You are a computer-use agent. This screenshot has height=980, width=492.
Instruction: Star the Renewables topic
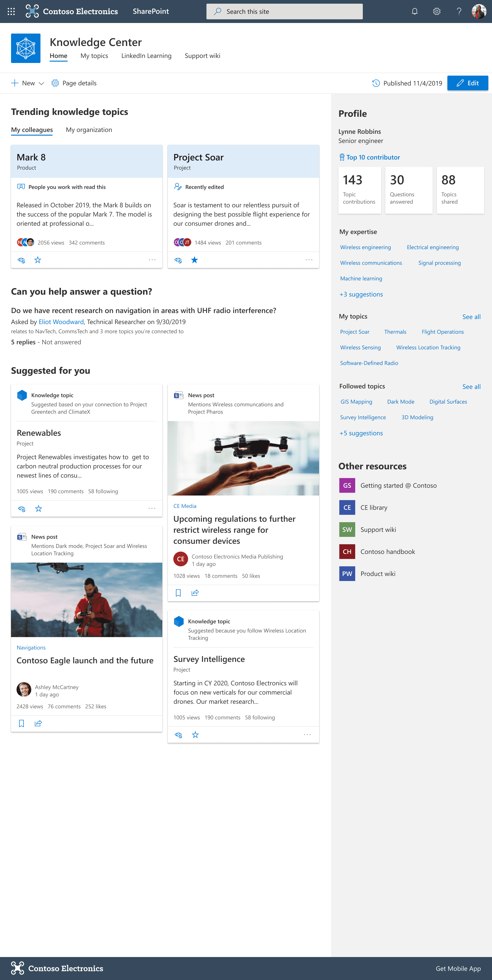[x=38, y=508]
